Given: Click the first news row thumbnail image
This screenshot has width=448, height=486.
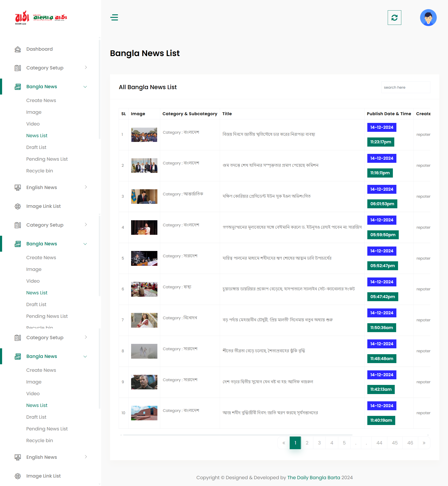Looking at the screenshot, I should point(144,135).
